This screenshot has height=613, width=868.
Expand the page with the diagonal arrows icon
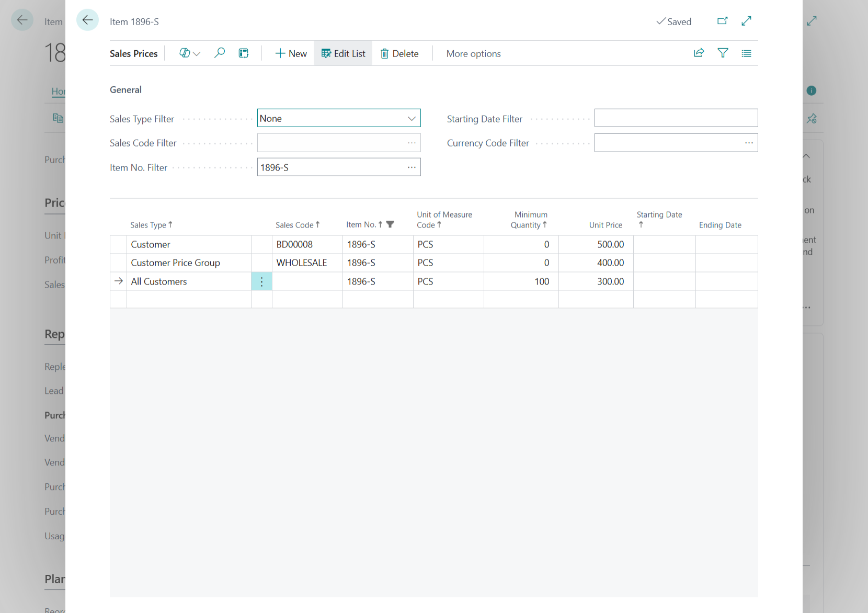(746, 21)
